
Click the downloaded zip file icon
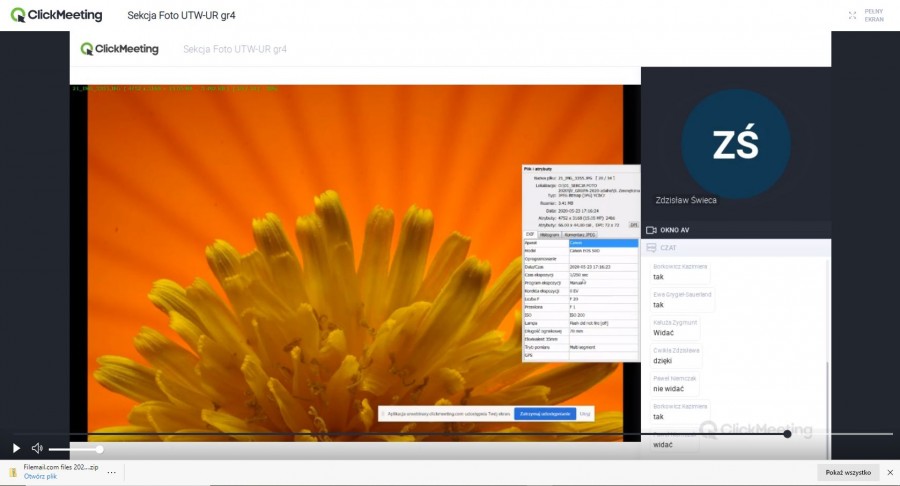(x=13, y=472)
